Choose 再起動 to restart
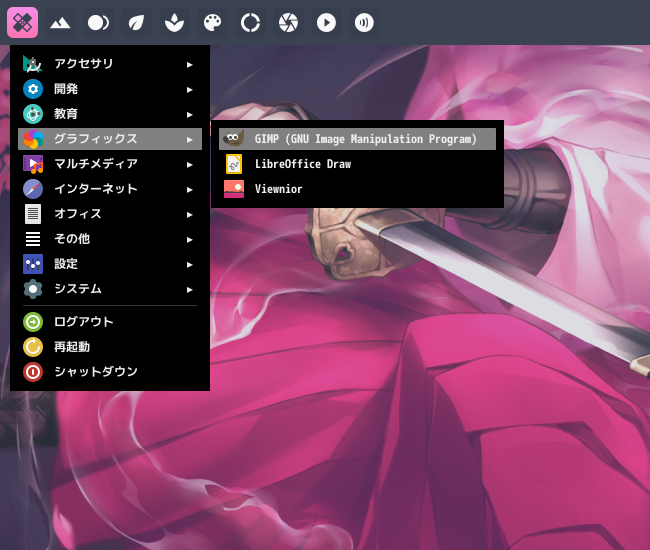 [x=110, y=347]
